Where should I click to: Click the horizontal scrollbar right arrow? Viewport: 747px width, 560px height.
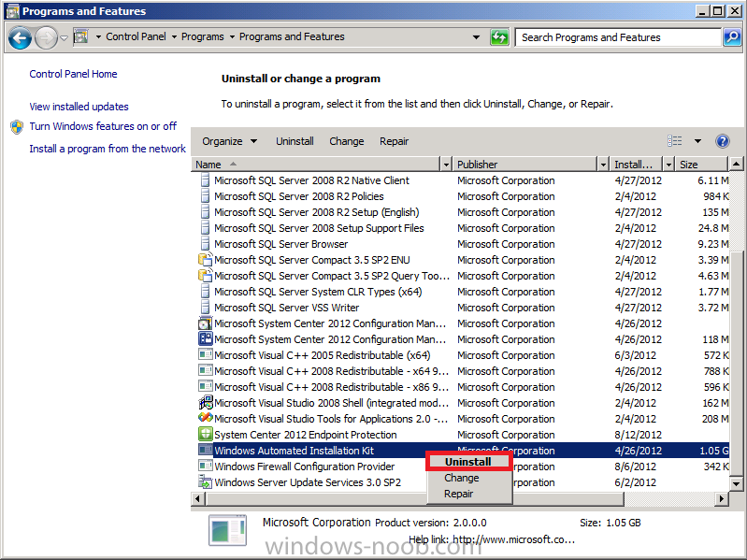tap(723, 498)
